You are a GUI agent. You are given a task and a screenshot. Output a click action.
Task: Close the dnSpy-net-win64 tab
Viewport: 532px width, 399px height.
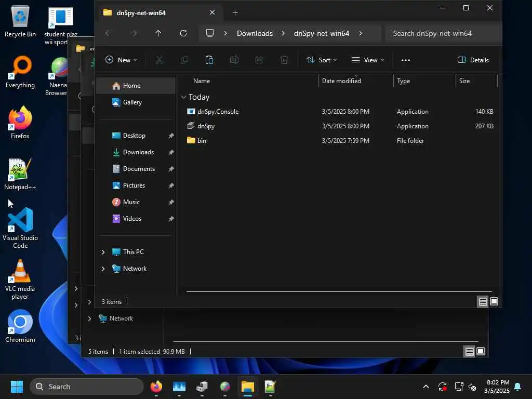(x=212, y=12)
